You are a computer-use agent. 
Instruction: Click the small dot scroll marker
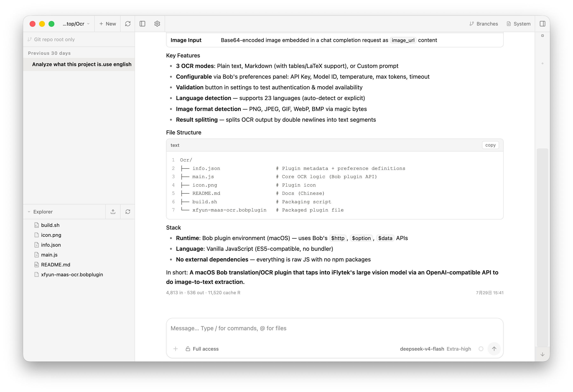coord(542,63)
